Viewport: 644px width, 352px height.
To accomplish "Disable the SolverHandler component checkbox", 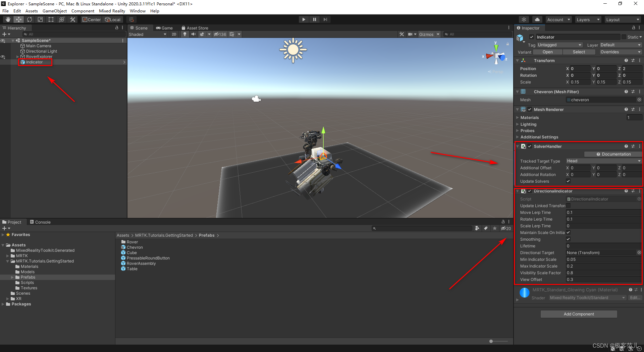I will (x=530, y=146).
